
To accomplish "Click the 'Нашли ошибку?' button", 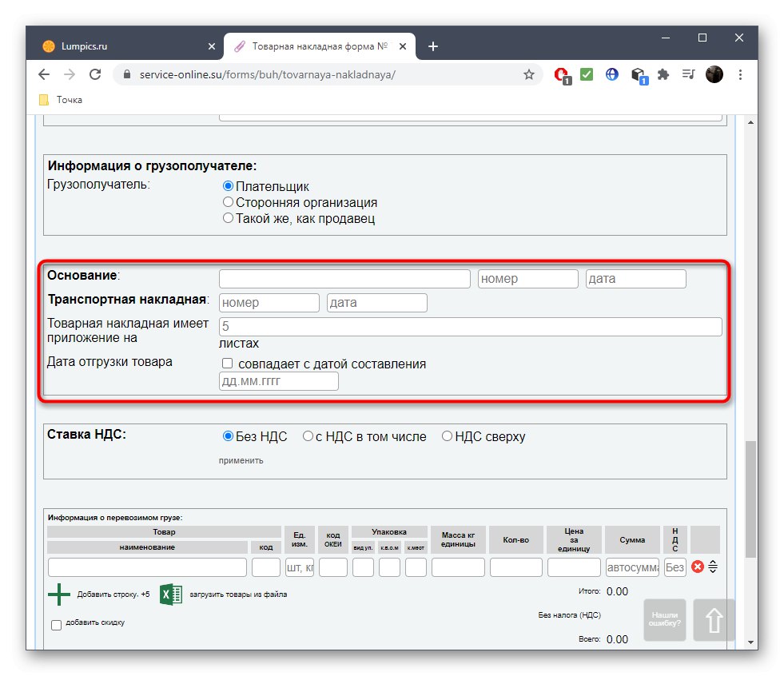I will [666, 620].
